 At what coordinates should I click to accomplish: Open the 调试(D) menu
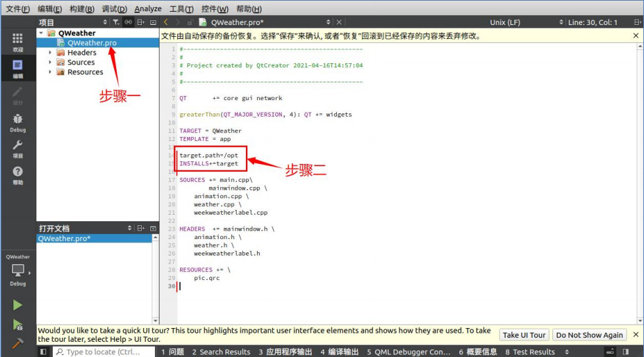point(114,9)
